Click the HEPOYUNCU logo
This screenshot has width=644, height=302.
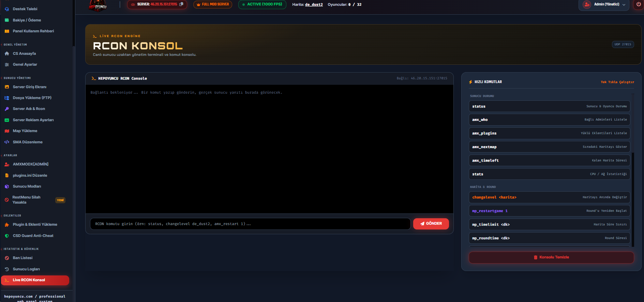click(x=98, y=6)
